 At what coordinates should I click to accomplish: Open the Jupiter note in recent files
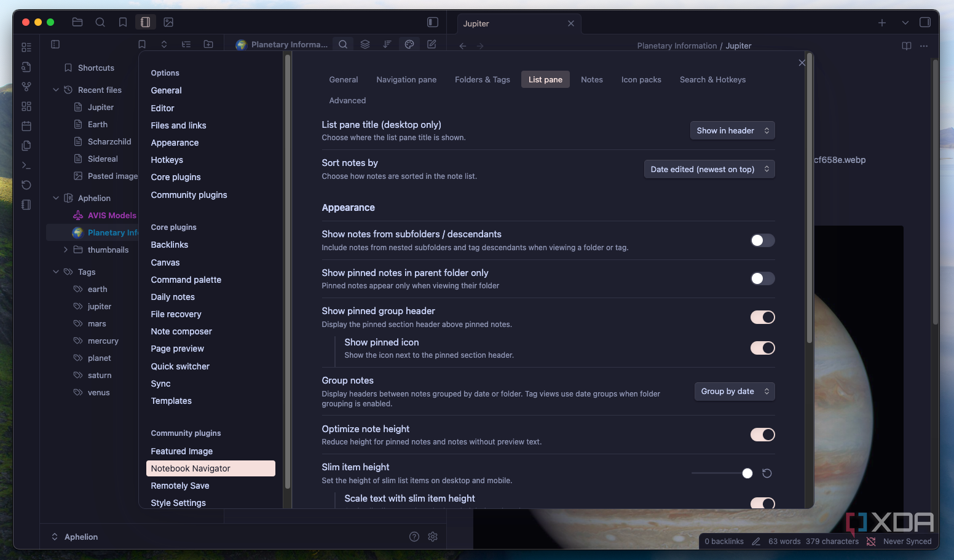click(x=100, y=107)
